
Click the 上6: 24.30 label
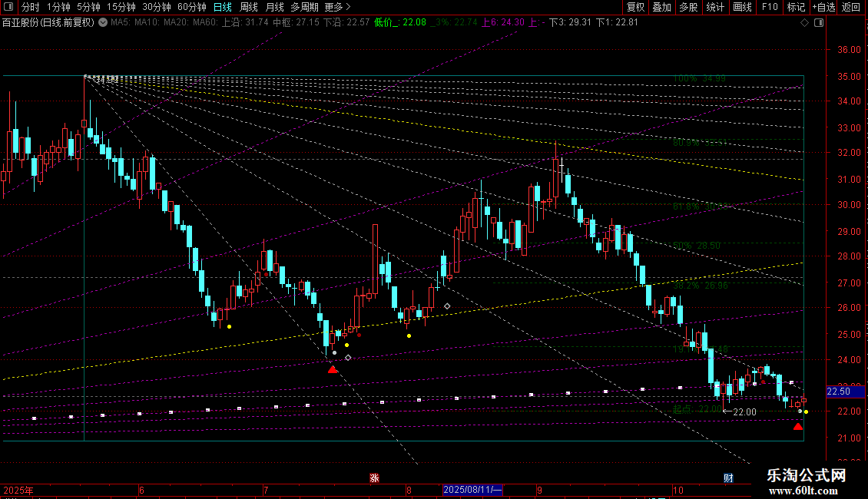pos(502,23)
